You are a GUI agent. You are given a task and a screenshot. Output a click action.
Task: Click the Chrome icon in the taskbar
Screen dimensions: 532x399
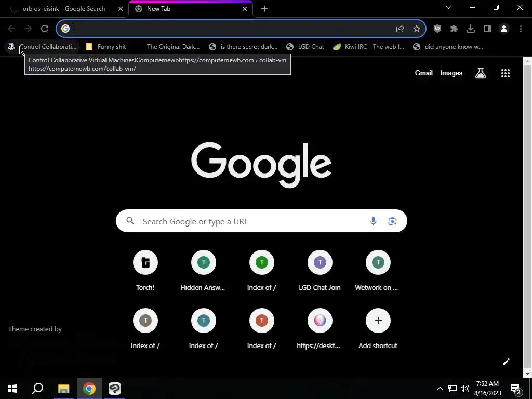(89, 389)
